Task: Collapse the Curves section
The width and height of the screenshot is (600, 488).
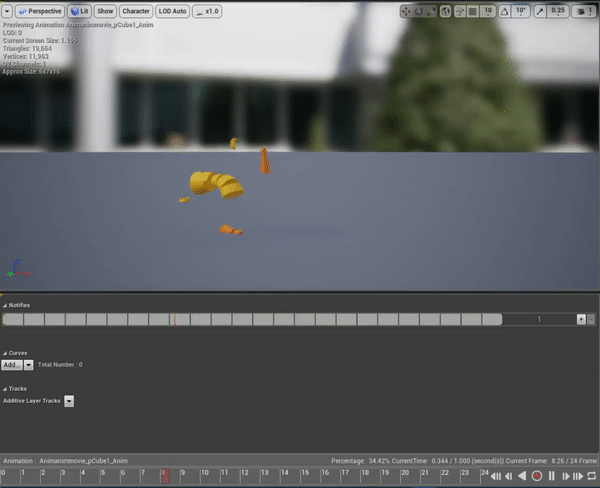Action: 5,353
